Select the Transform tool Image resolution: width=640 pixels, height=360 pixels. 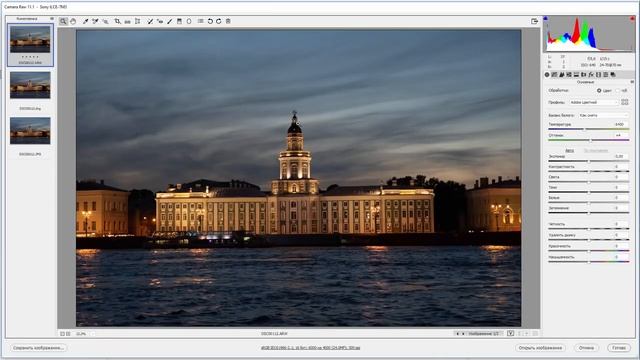coord(138,21)
